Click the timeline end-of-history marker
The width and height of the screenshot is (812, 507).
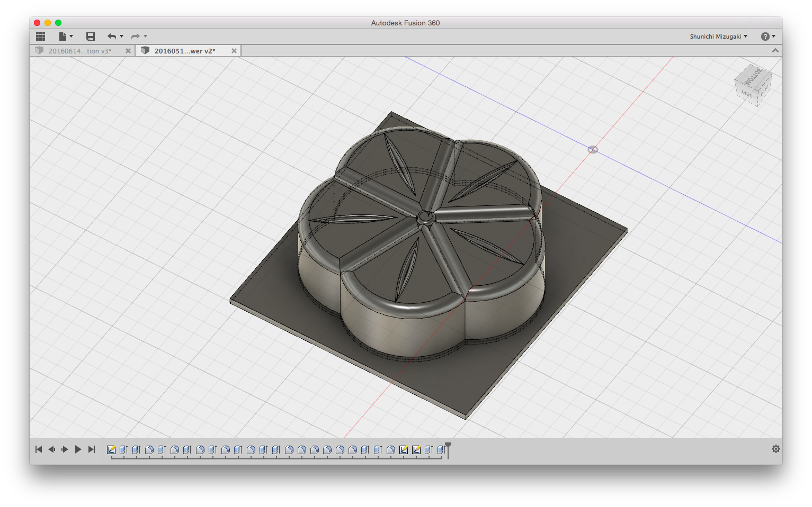point(448,450)
